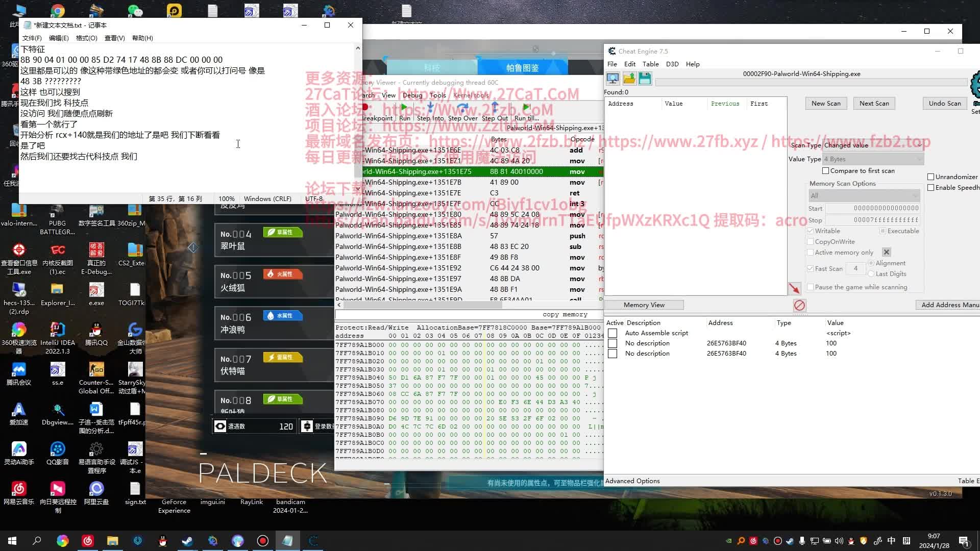
Task: Open the sign.txt file on desktop
Action: [x=135, y=493]
